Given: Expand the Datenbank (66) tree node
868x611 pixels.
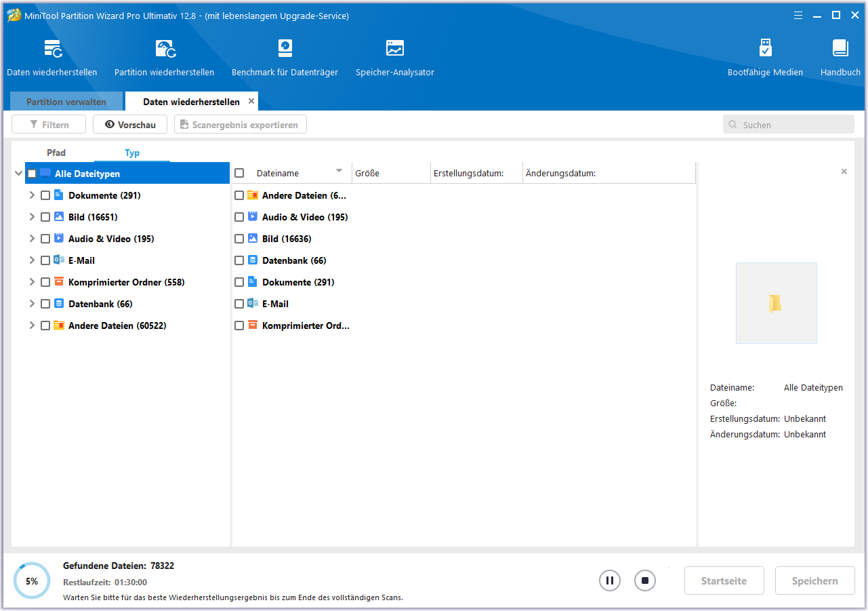Looking at the screenshot, I should pos(32,304).
